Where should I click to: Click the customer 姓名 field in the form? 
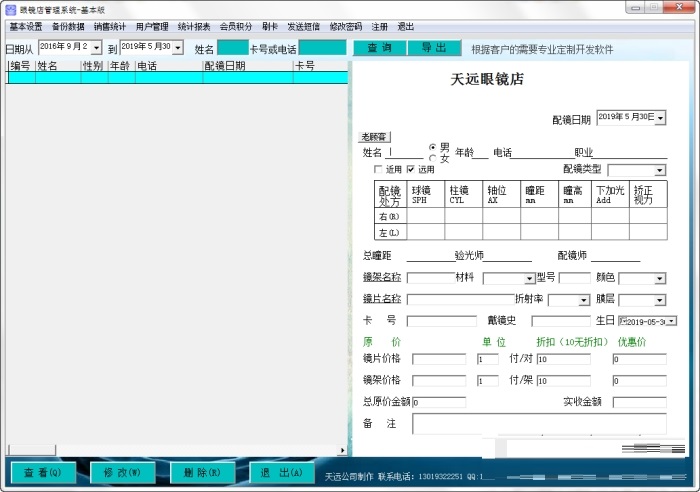(404, 153)
